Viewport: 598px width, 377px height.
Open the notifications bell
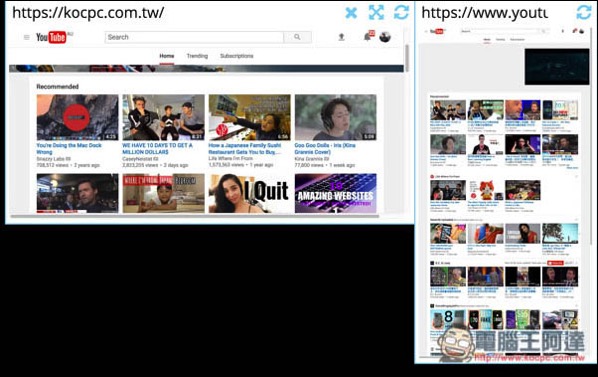tap(368, 36)
